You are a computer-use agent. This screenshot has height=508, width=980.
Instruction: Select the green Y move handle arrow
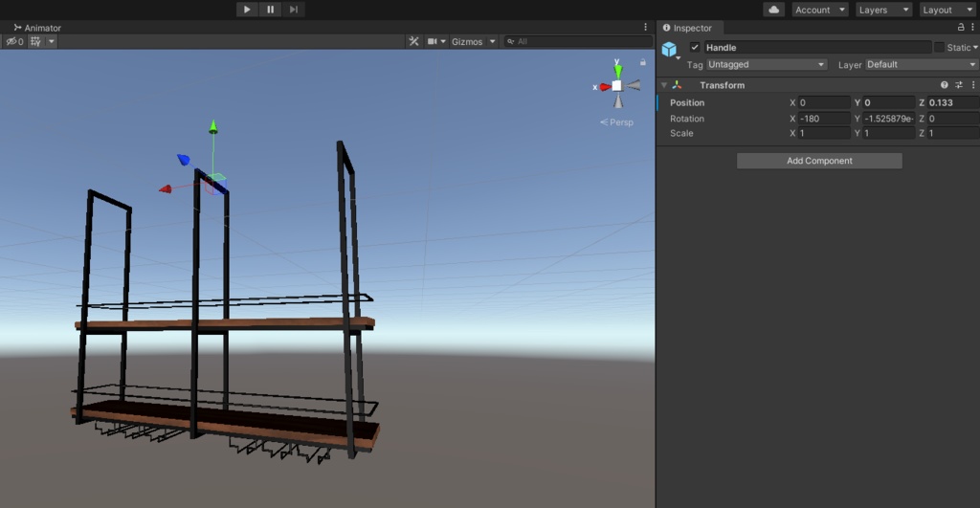point(213,126)
